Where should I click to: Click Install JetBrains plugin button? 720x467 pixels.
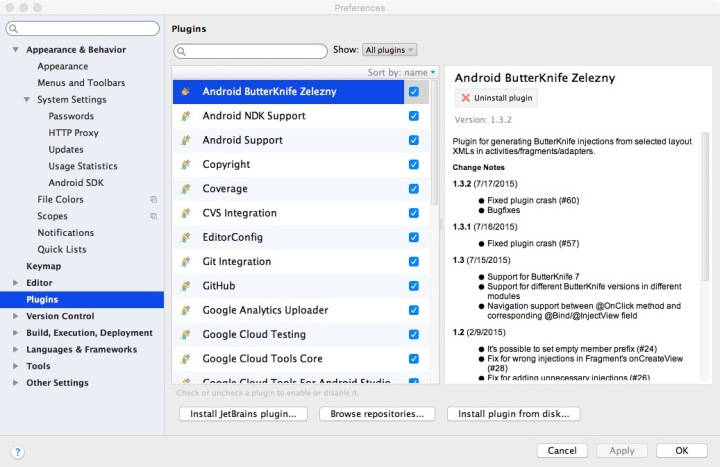pyautogui.click(x=243, y=414)
